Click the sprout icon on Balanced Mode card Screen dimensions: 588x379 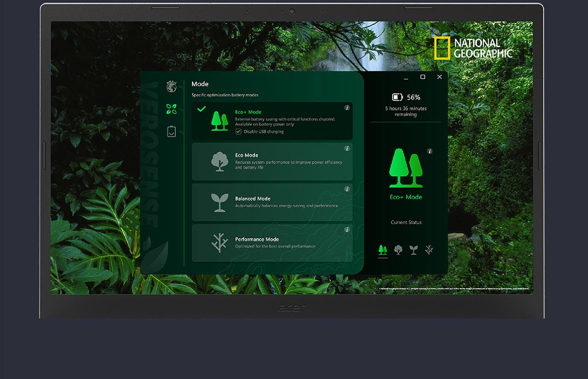click(220, 202)
